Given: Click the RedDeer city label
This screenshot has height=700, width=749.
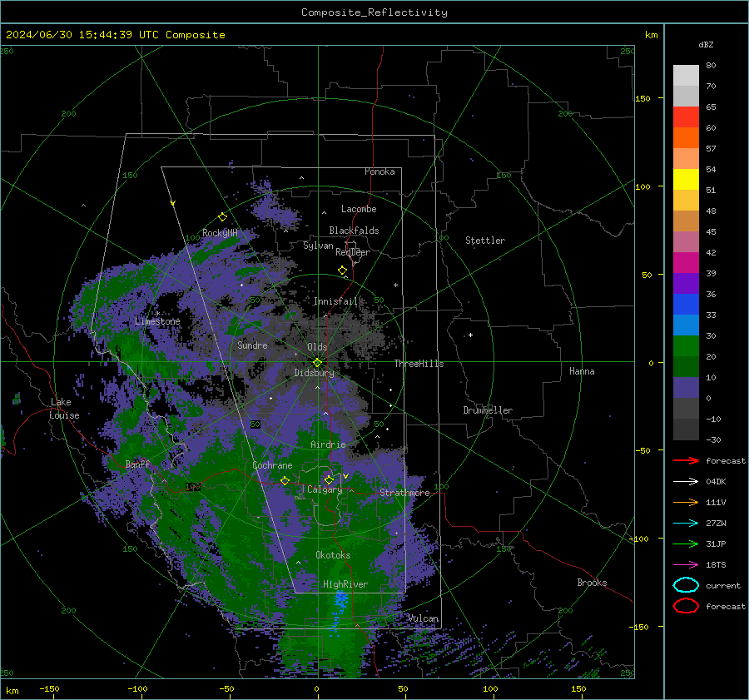Looking at the screenshot, I should pyautogui.click(x=353, y=252).
